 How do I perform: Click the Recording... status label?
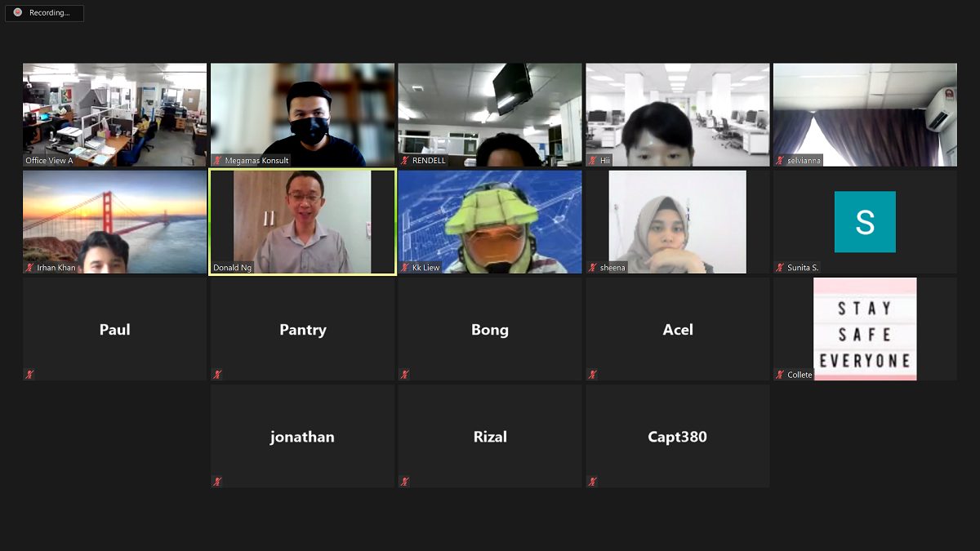(50, 13)
